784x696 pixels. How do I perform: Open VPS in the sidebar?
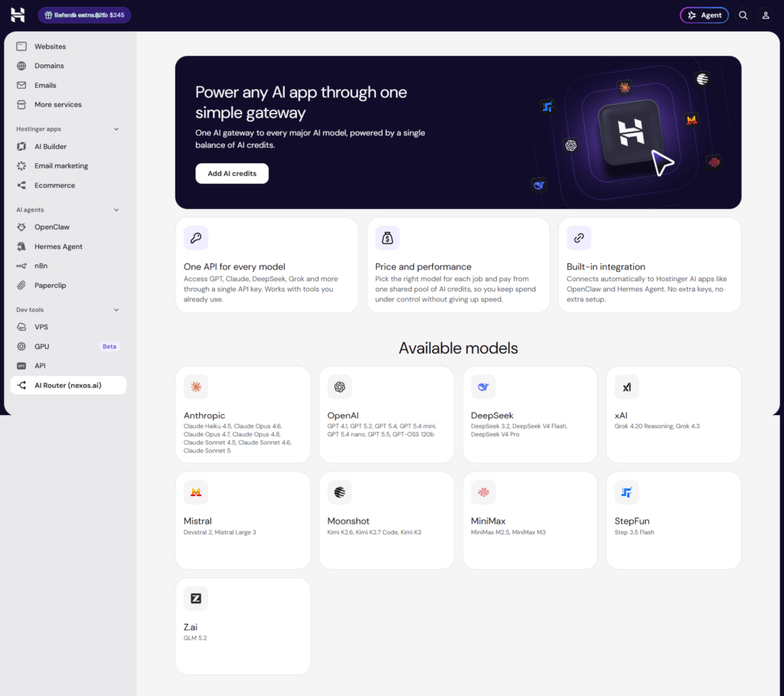68,327
